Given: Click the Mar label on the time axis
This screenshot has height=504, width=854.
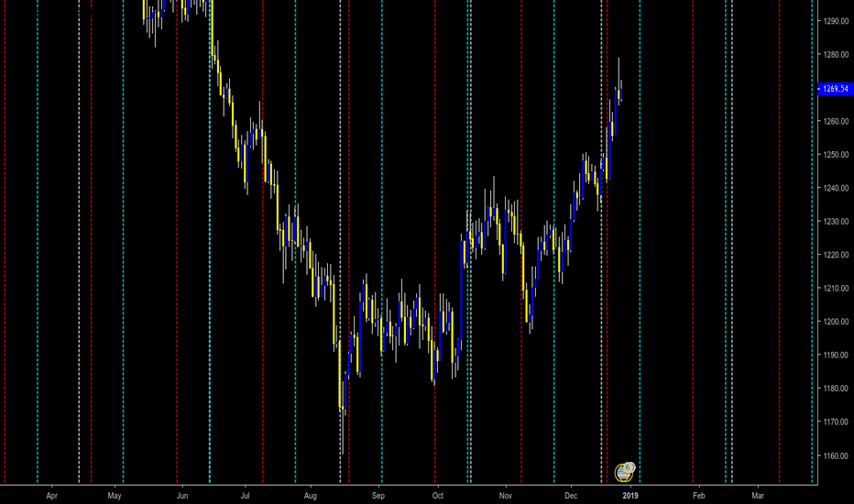Looking at the screenshot, I should pyautogui.click(x=758, y=496).
